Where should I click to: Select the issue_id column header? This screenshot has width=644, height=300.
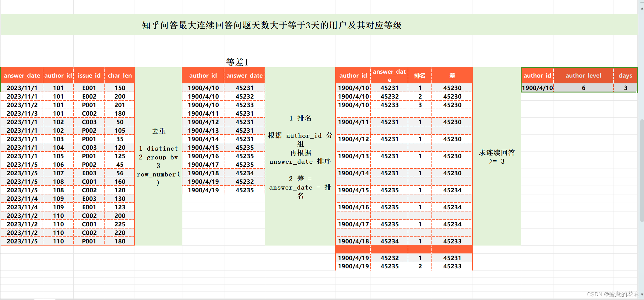click(89, 75)
